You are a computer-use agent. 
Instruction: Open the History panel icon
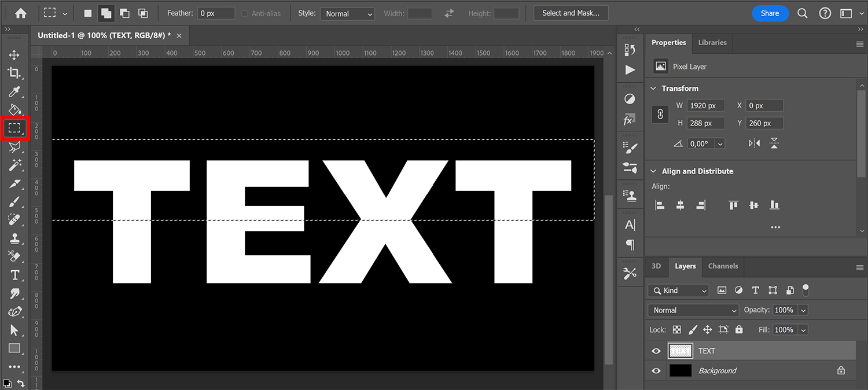[x=630, y=50]
